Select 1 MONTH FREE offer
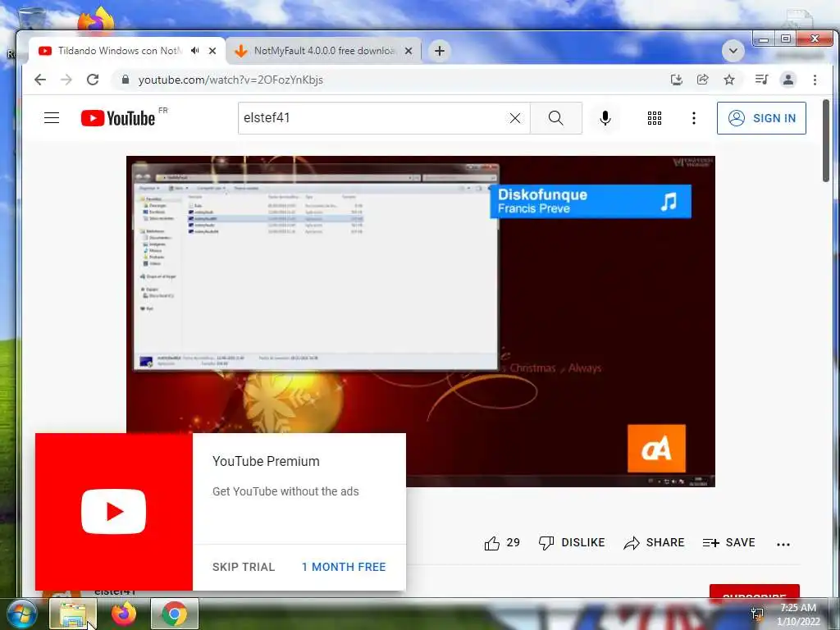 pyautogui.click(x=344, y=567)
